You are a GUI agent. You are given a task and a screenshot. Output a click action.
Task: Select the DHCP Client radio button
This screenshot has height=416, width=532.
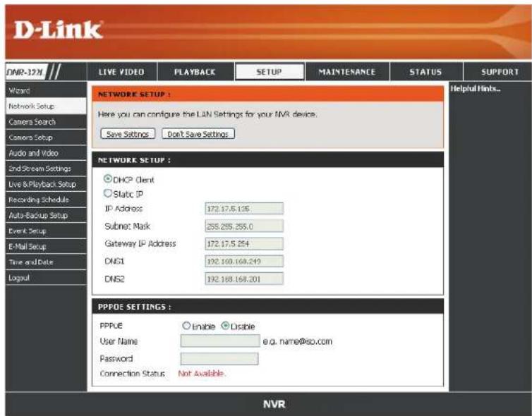pyautogui.click(x=107, y=178)
